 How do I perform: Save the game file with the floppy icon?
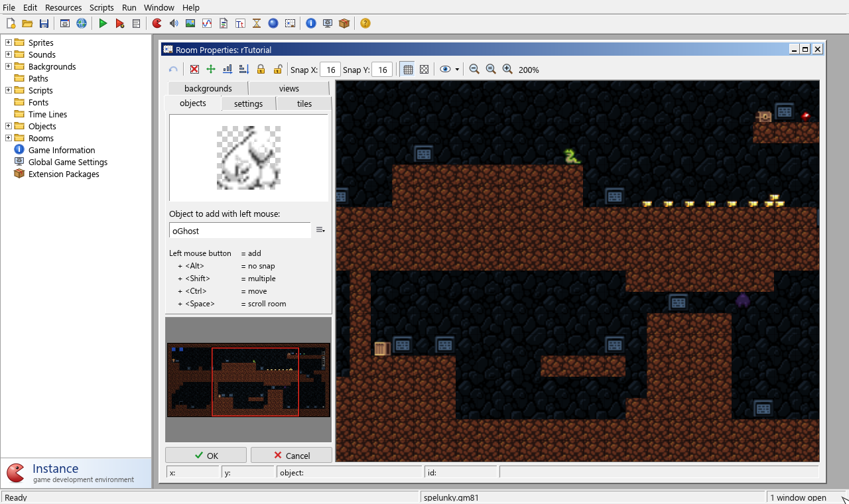pyautogui.click(x=44, y=23)
